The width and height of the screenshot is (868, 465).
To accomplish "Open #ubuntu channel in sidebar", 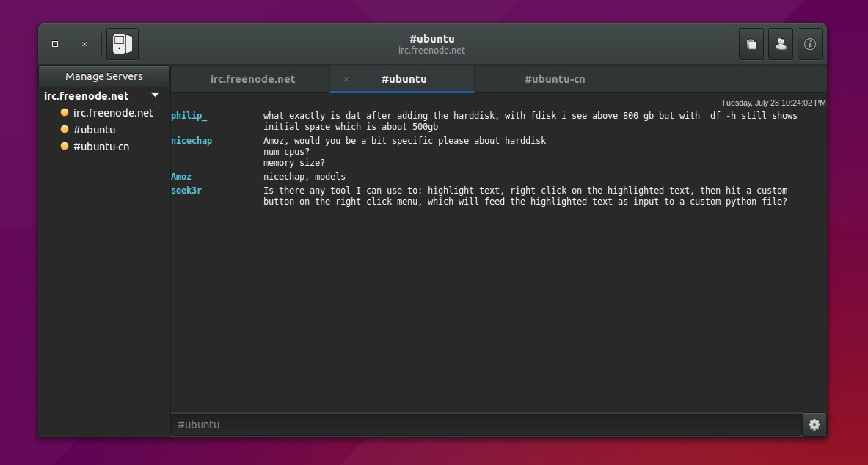I will point(94,130).
